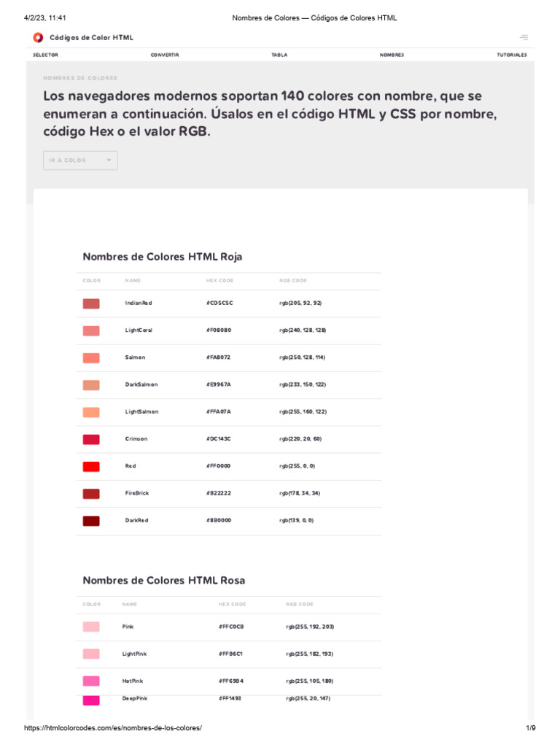Switch to the Tabla section
The width and height of the screenshot is (560, 747).
click(279, 55)
